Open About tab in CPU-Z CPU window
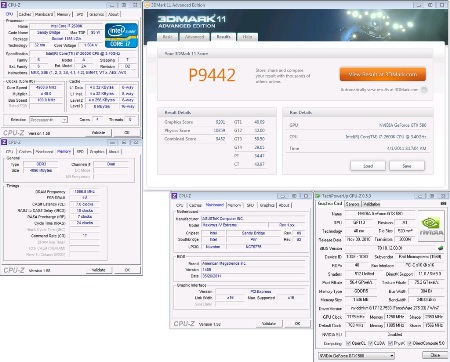The image size is (450, 362). tap(113, 14)
